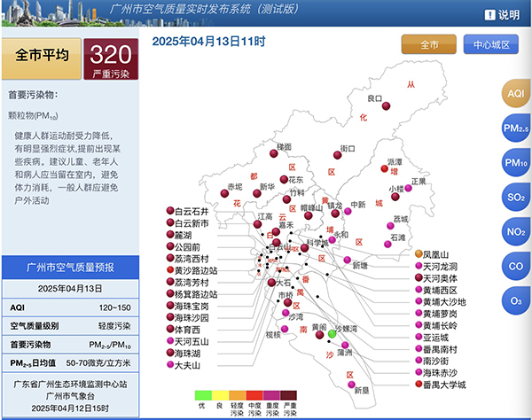The image size is (532, 420).
Task: Select the green 沙螺湾 station marker
Action: [x=332, y=334]
